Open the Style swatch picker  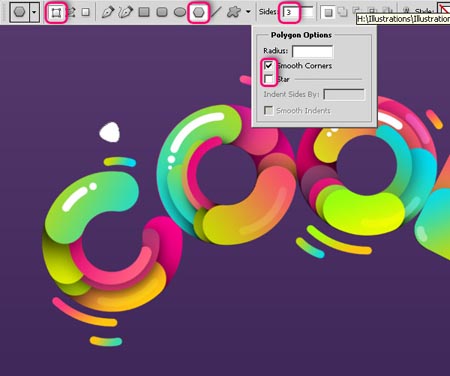coord(444,8)
